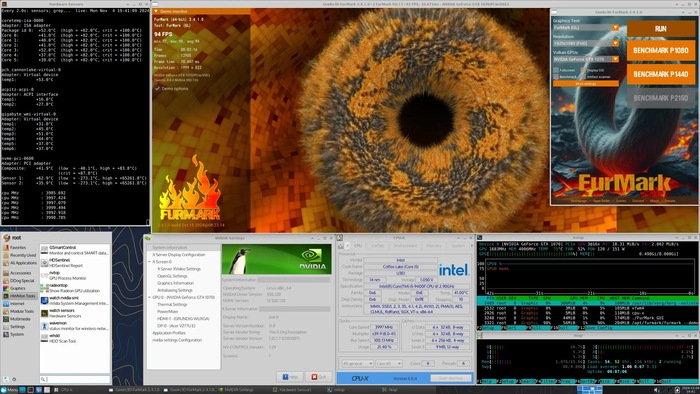Click Quit button in NVIDIA Settings
The width and height of the screenshot is (700, 394).
coord(319,377)
